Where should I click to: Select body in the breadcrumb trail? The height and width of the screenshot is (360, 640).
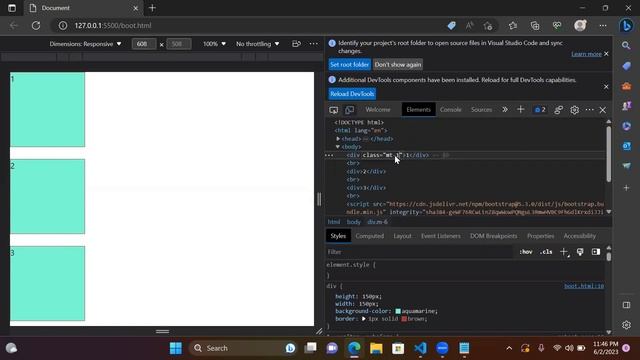[353, 222]
